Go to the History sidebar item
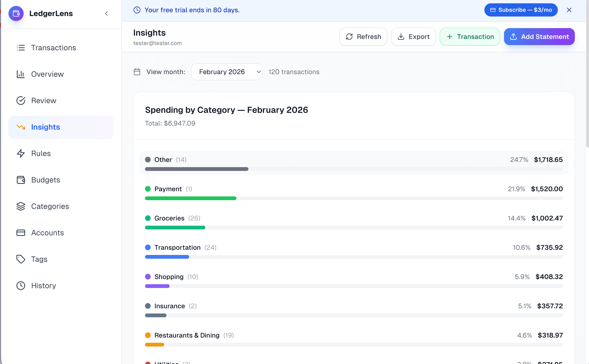Screen dimensions: 589x364 click(x=43, y=286)
